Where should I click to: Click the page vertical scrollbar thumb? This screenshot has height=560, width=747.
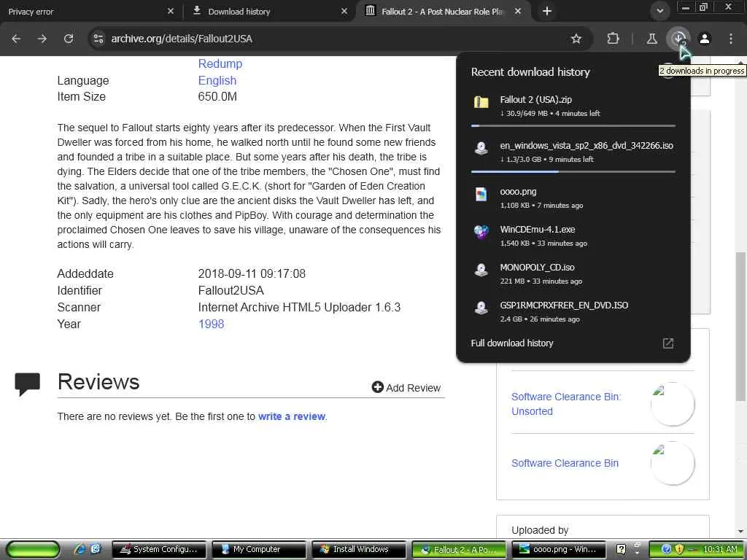(741, 326)
